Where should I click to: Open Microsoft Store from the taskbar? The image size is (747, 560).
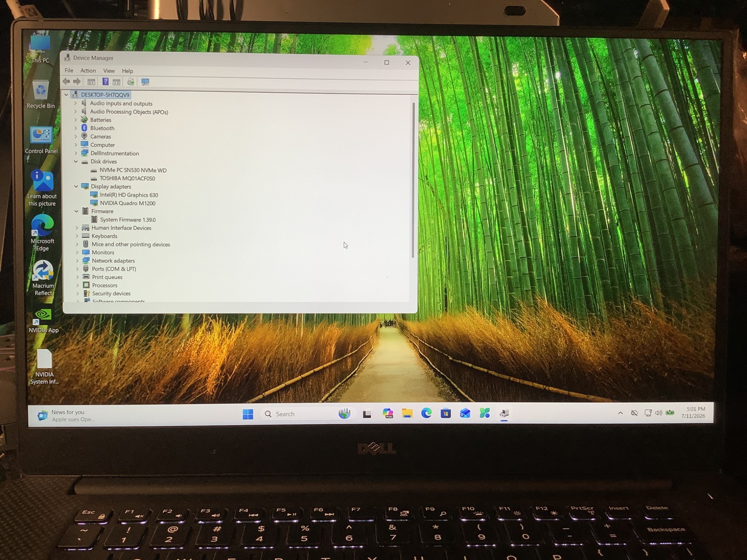(446, 413)
